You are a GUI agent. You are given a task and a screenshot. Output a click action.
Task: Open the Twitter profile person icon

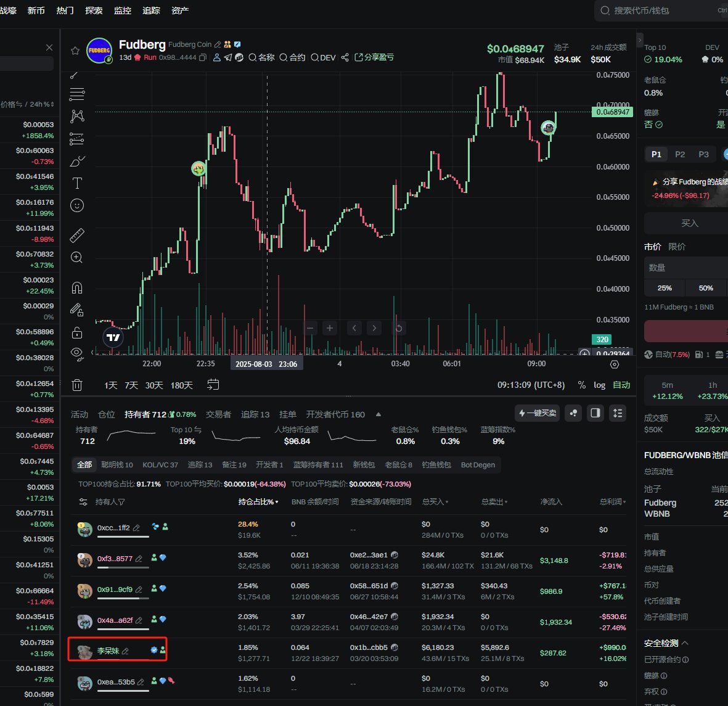(x=216, y=57)
